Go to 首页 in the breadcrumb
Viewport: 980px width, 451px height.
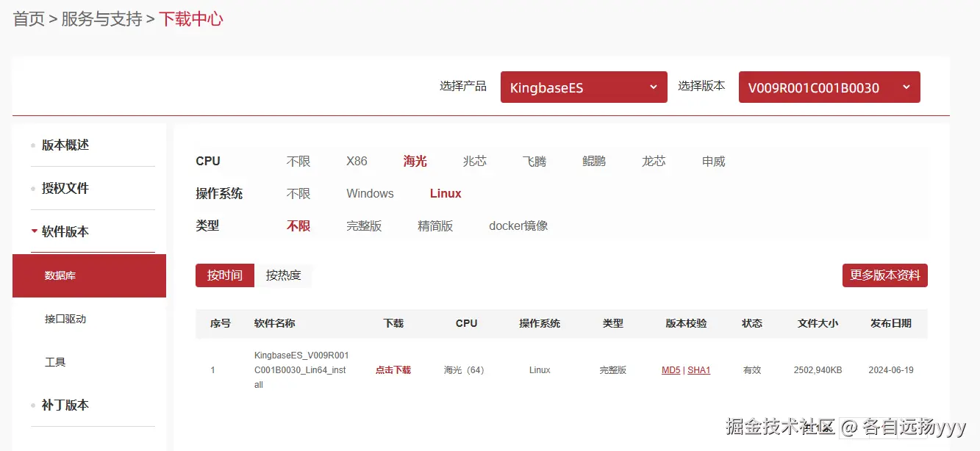point(29,19)
